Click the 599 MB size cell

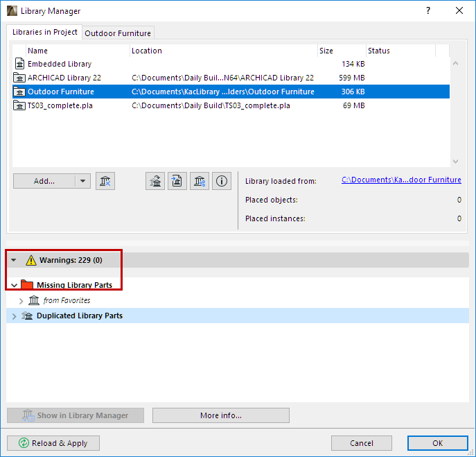click(x=352, y=78)
